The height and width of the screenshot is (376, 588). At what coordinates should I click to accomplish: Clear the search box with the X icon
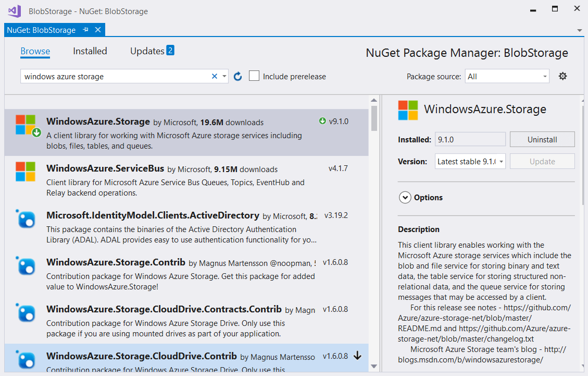point(214,76)
